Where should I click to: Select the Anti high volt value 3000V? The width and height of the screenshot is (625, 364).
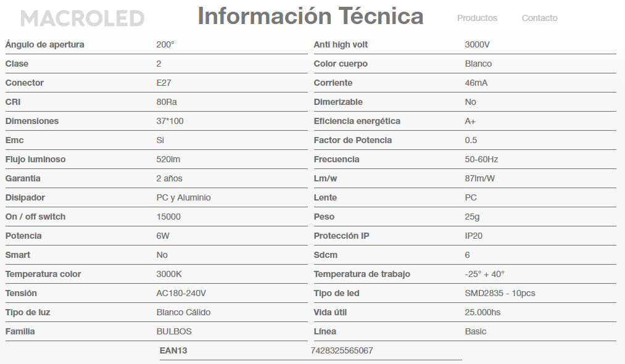pyautogui.click(x=478, y=44)
